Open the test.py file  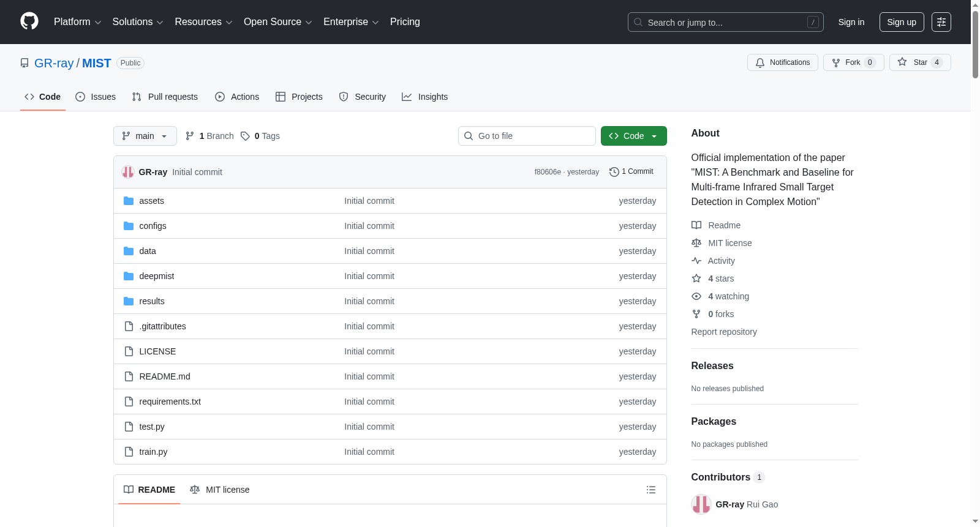tap(152, 427)
